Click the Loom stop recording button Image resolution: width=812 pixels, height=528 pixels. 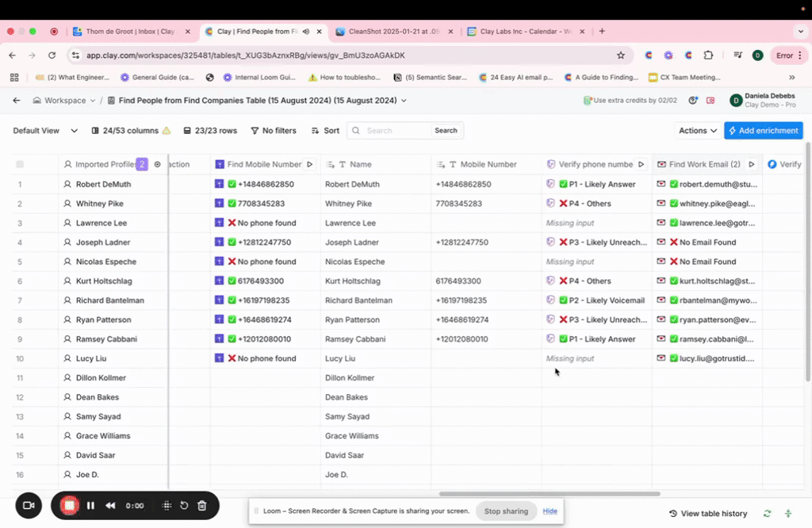pos(70,505)
